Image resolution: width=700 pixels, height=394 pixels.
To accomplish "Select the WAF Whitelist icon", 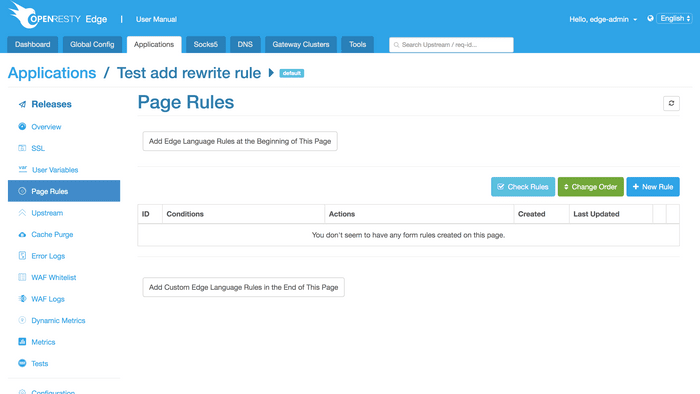I will [22, 277].
